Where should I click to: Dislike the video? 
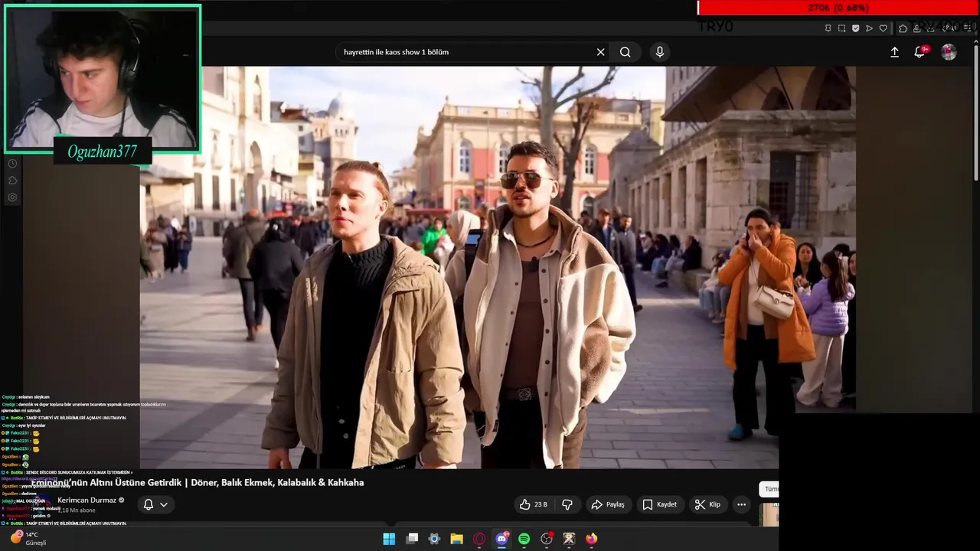567,504
